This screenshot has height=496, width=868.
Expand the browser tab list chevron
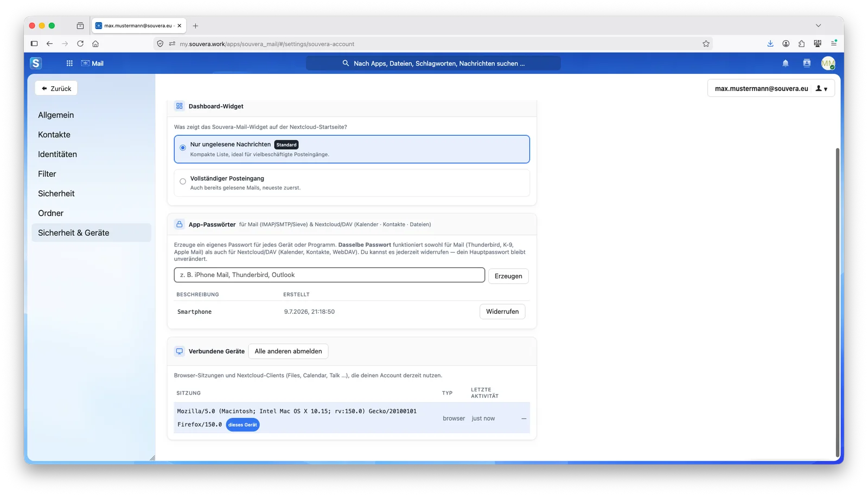click(x=818, y=25)
